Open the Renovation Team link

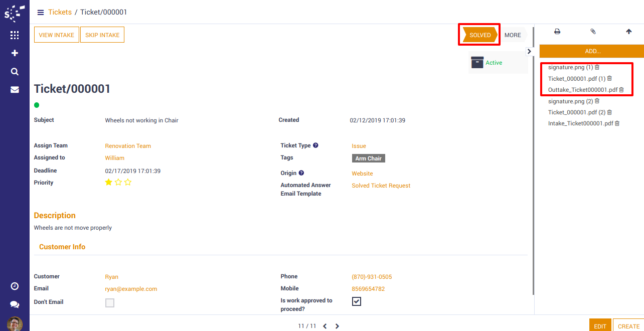pos(128,146)
